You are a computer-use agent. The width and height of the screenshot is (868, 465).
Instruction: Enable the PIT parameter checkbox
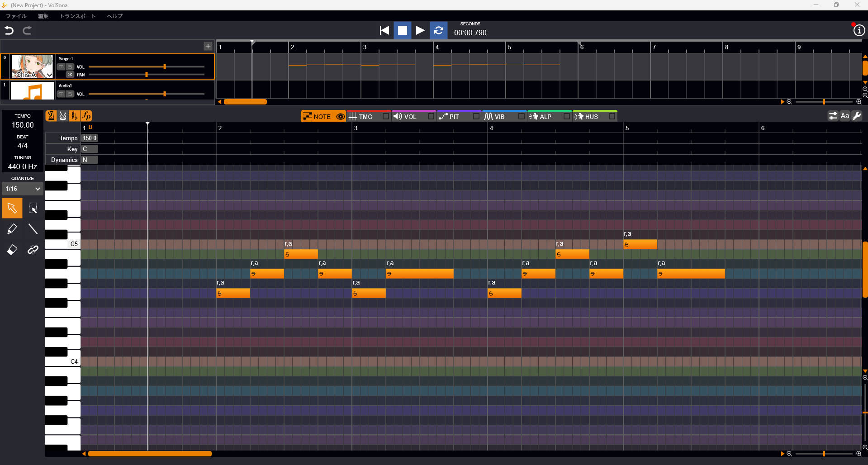point(476,117)
